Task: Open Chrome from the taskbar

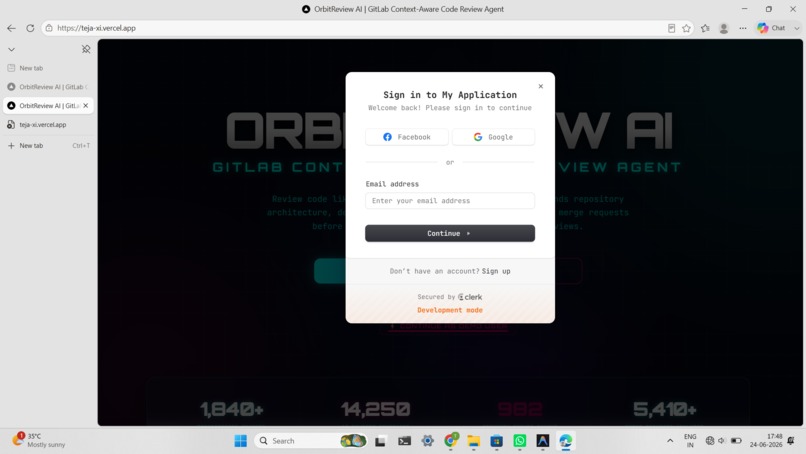Action: coord(451,441)
